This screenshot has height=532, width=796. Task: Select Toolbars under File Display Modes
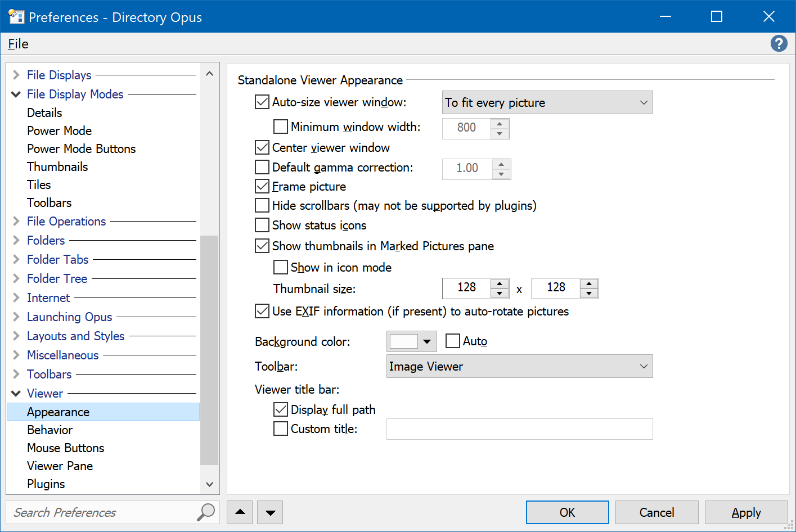coord(49,202)
